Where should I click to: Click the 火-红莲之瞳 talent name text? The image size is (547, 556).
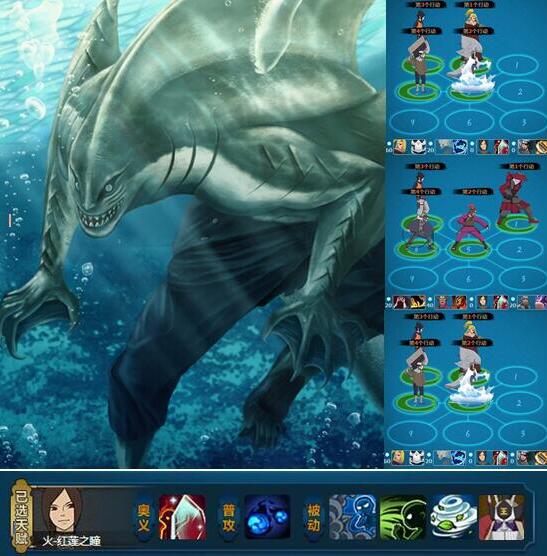pos(71,541)
